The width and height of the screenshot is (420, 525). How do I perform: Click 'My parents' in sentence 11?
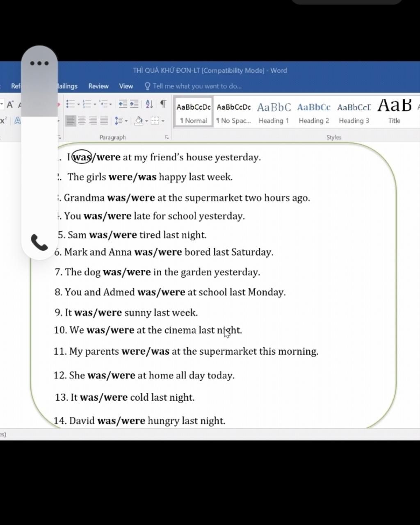point(94,352)
